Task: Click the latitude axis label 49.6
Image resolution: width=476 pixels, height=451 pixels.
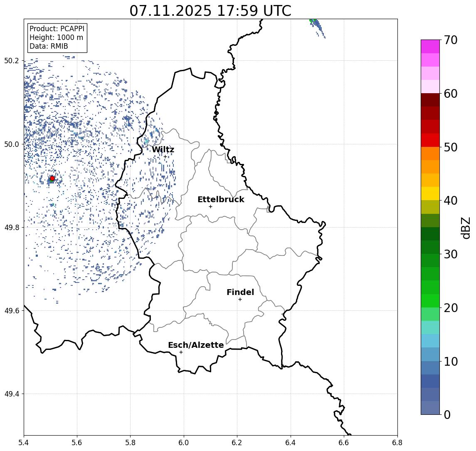Action: [12, 311]
